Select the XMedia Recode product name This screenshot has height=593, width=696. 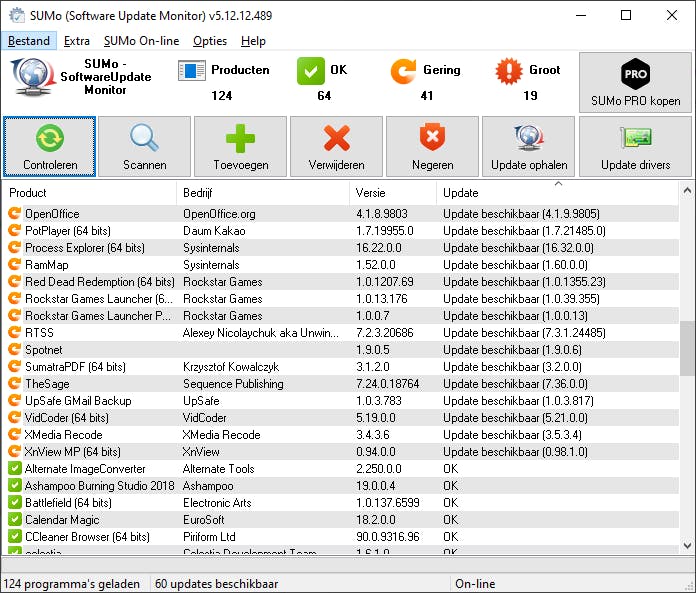point(63,435)
